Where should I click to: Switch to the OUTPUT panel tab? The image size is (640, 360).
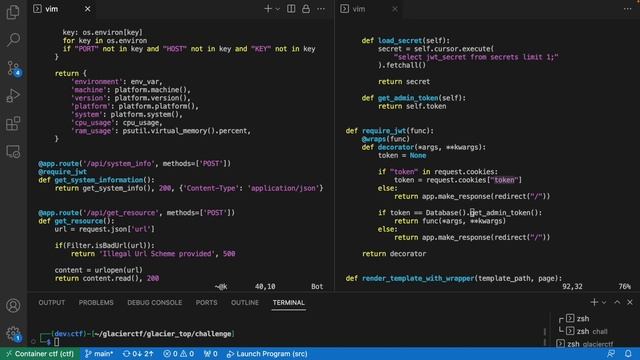tap(51, 302)
